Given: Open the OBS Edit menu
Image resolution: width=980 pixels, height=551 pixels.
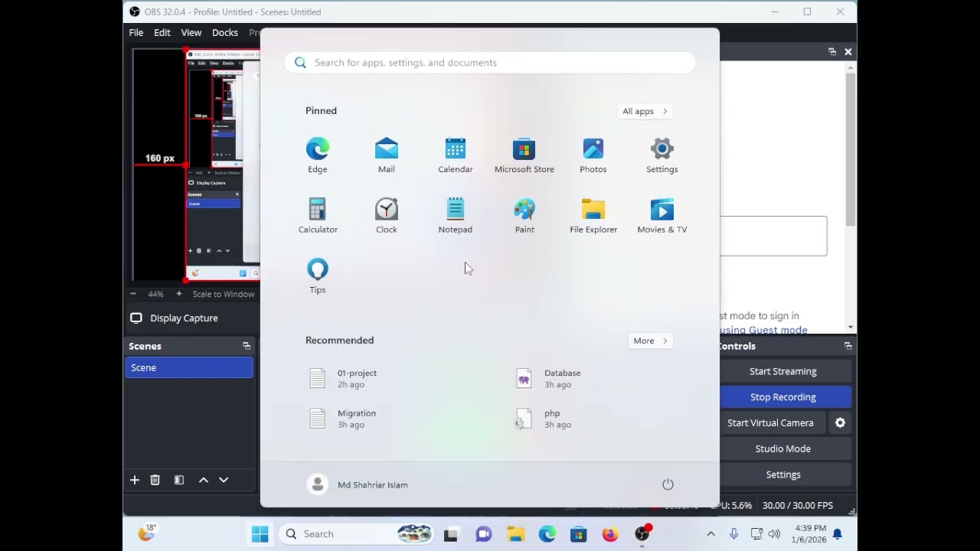Looking at the screenshot, I should [162, 32].
